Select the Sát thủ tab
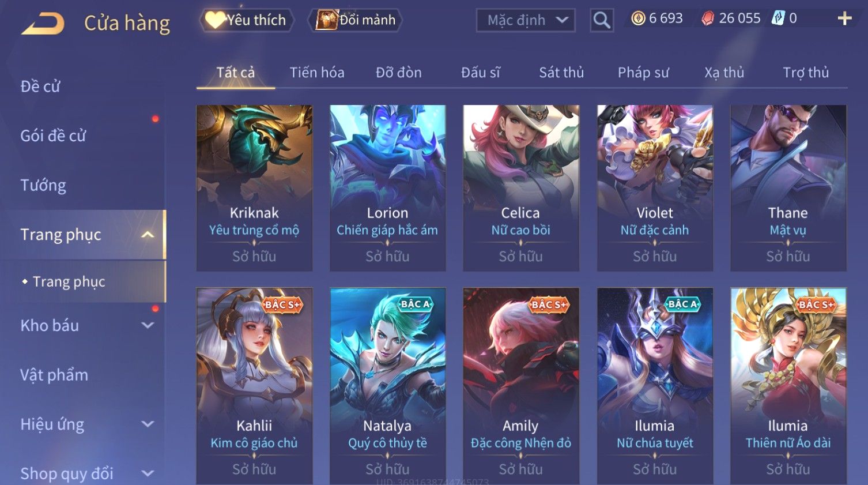This screenshot has height=485, width=868. coord(561,73)
